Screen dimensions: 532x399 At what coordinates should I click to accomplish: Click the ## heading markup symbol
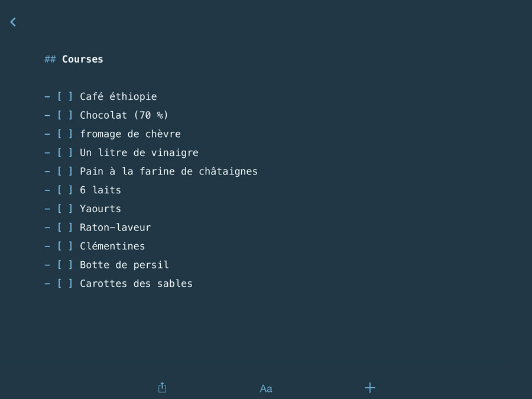point(50,59)
